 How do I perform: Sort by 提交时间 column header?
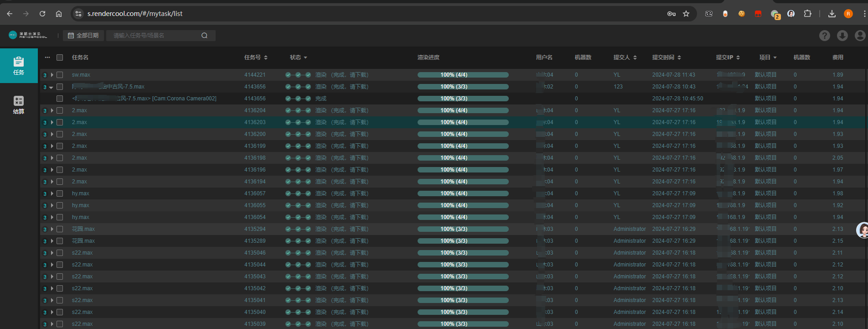point(666,57)
